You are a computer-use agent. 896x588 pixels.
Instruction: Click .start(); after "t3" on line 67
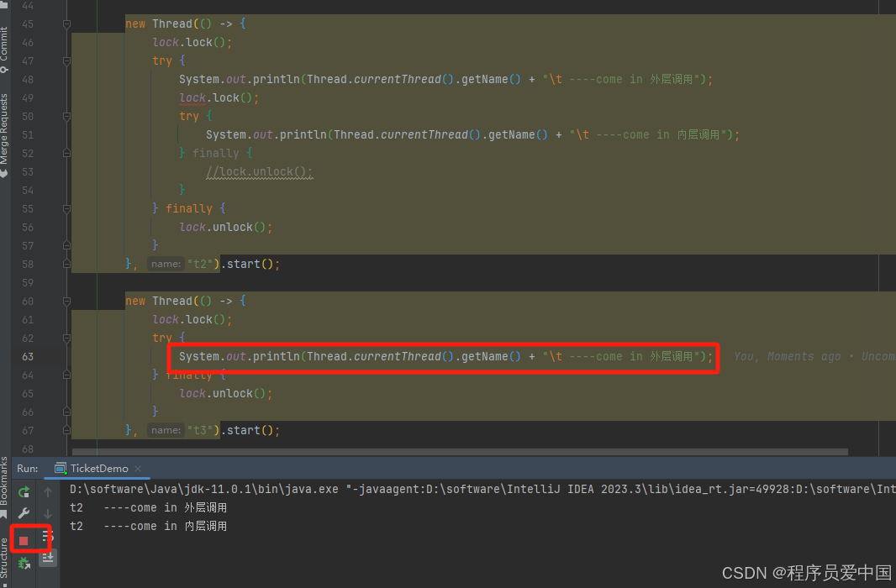click(x=250, y=430)
